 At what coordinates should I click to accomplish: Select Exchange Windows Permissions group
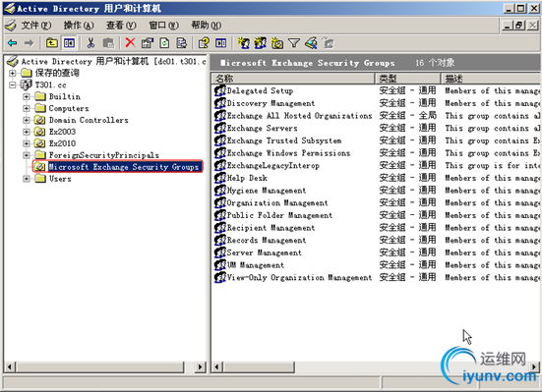click(288, 153)
